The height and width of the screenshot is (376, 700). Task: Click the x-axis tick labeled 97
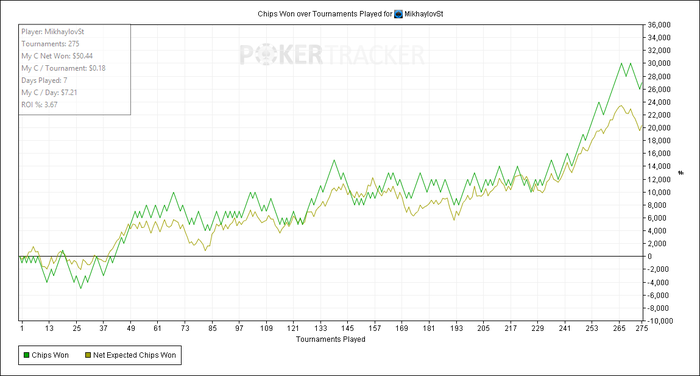coord(239,328)
